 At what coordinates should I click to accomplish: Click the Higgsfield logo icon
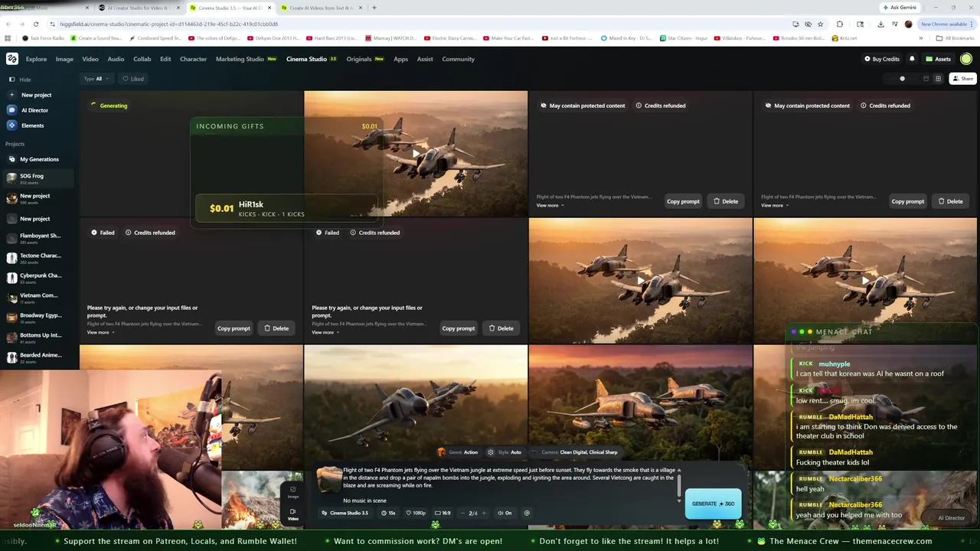point(12,59)
